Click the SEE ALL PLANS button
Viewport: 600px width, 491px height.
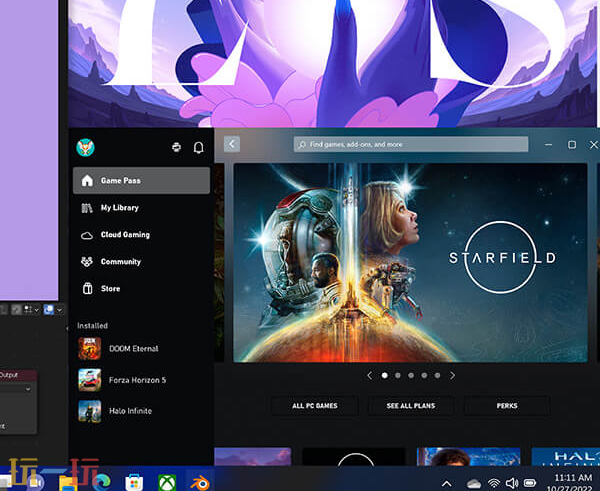pos(411,406)
